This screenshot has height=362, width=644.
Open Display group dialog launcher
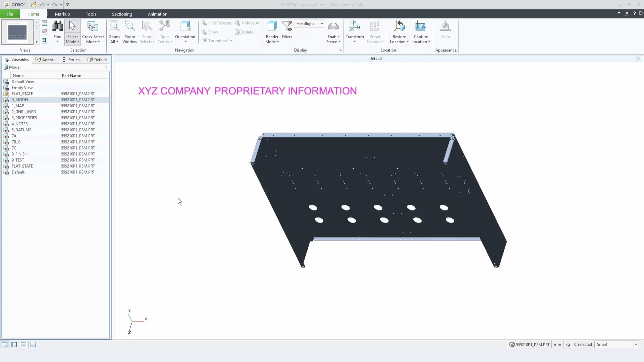[x=340, y=50]
